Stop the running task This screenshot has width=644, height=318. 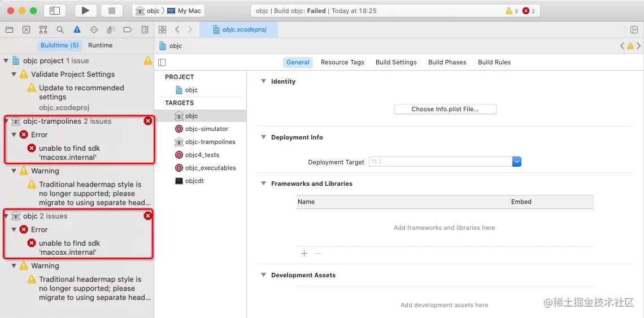pos(112,11)
